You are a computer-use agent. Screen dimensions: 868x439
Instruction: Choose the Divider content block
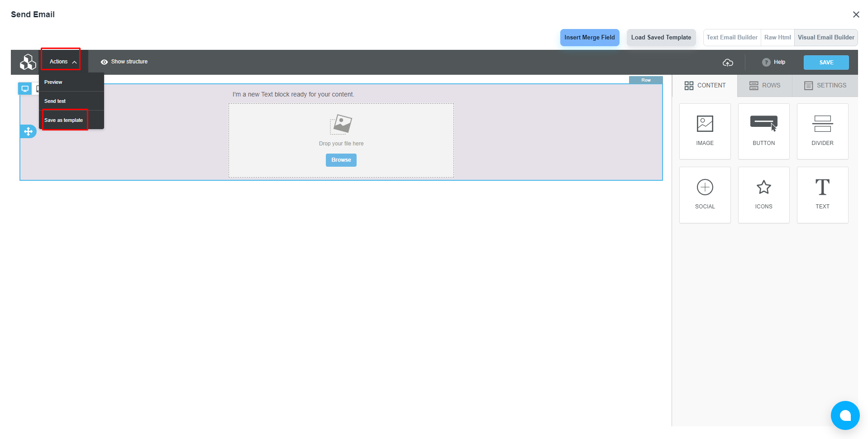[x=822, y=131]
